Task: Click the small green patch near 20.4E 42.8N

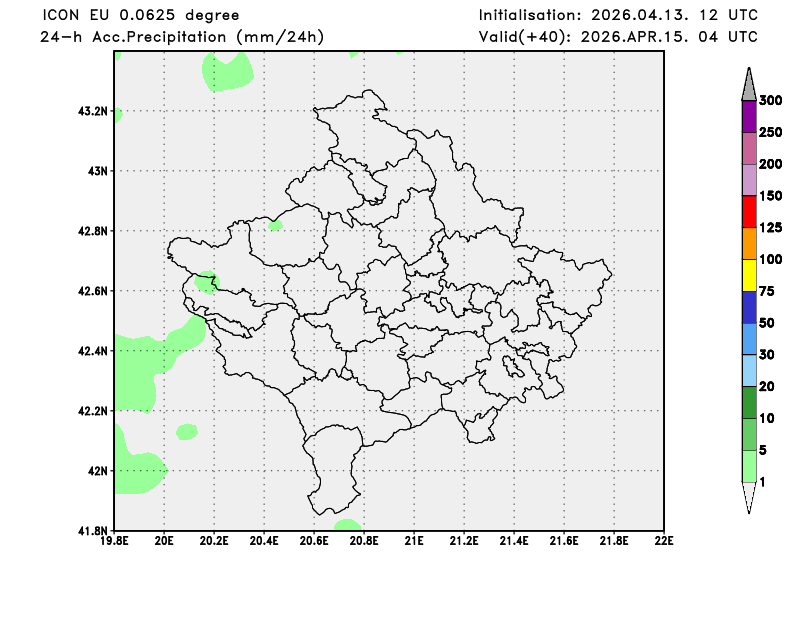Action: (x=275, y=225)
